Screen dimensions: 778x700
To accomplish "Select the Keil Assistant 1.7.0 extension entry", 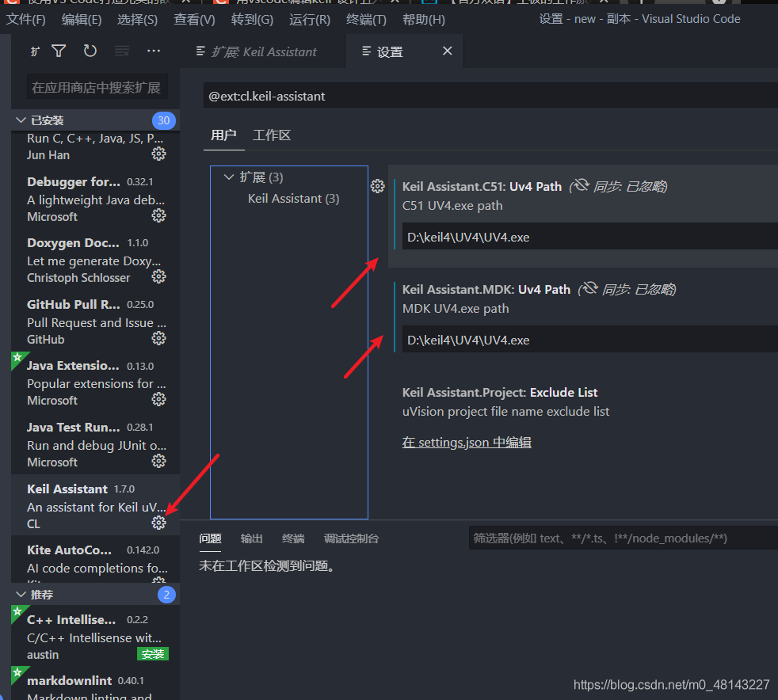I will (x=95, y=505).
